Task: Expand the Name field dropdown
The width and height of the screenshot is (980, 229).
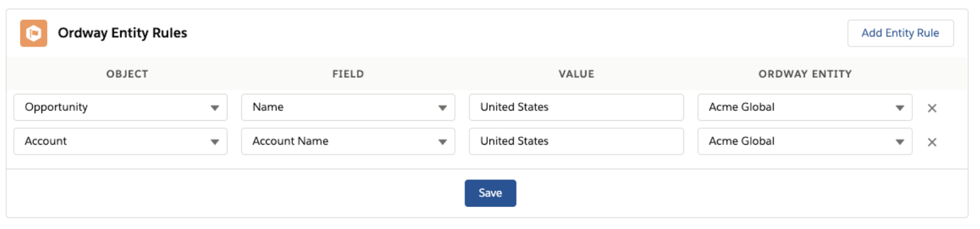Action: coord(348,108)
